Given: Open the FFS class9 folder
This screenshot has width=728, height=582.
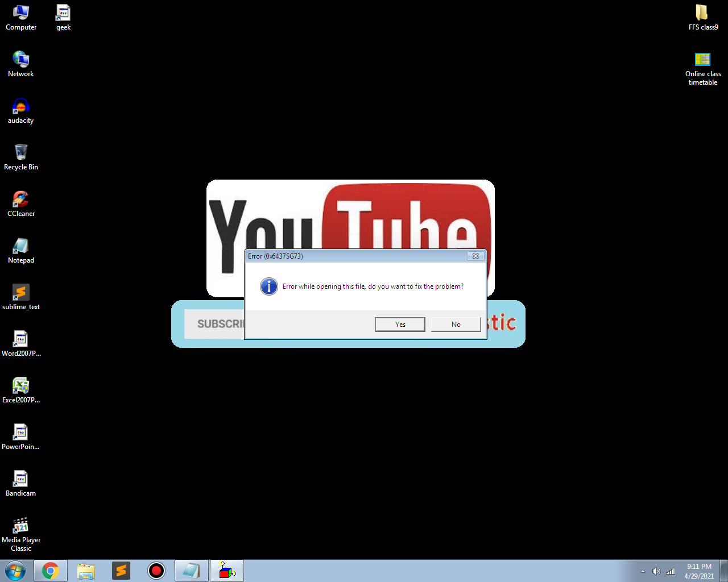Looking at the screenshot, I should (703, 17).
